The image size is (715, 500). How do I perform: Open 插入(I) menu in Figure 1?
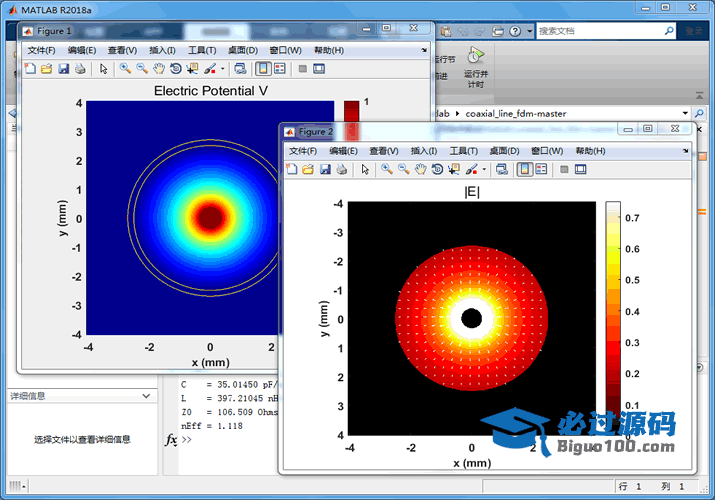162,50
